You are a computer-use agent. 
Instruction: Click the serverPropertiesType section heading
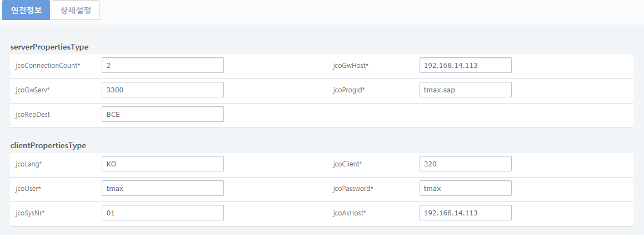[x=49, y=47]
